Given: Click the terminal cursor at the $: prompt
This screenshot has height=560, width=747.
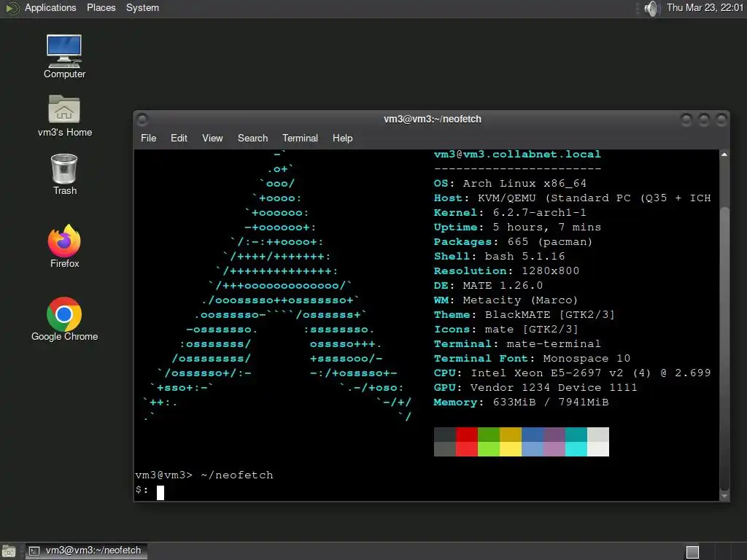Looking at the screenshot, I should (160, 492).
